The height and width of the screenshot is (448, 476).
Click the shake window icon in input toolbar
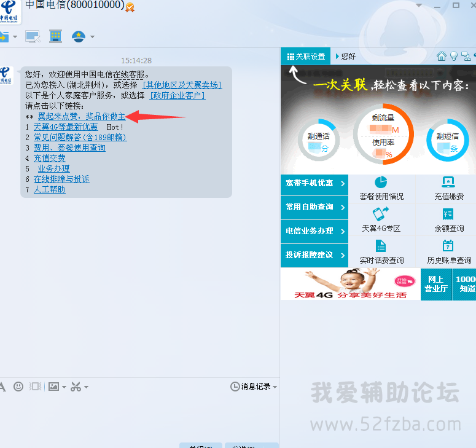point(35,387)
